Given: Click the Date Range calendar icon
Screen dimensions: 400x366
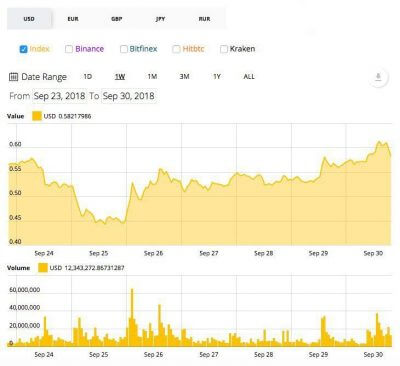Looking at the screenshot, I should (13, 77).
